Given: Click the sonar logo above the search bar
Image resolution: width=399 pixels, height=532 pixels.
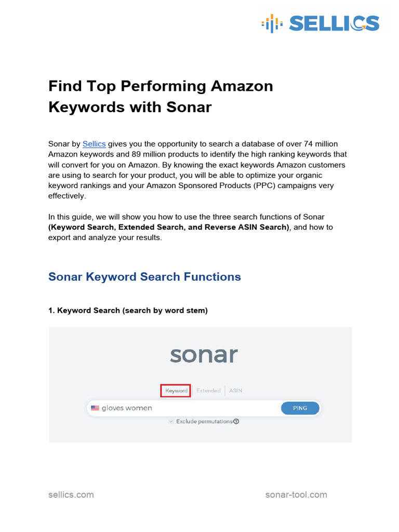Looking at the screenshot, I should [204, 355].
